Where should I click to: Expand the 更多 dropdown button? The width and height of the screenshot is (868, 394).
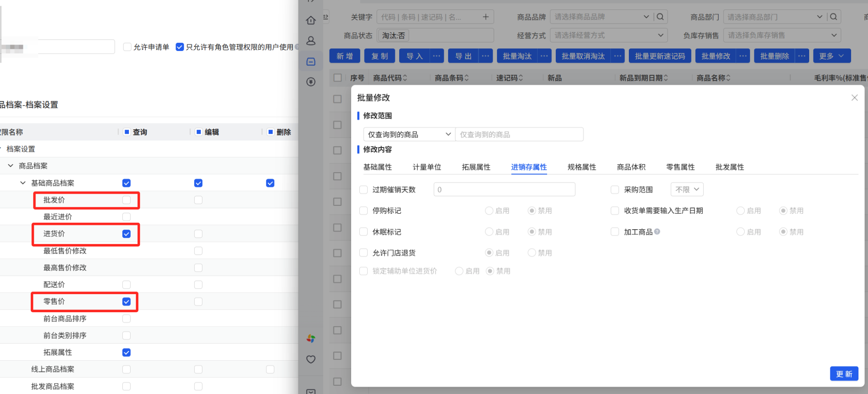tap(832, 56)
